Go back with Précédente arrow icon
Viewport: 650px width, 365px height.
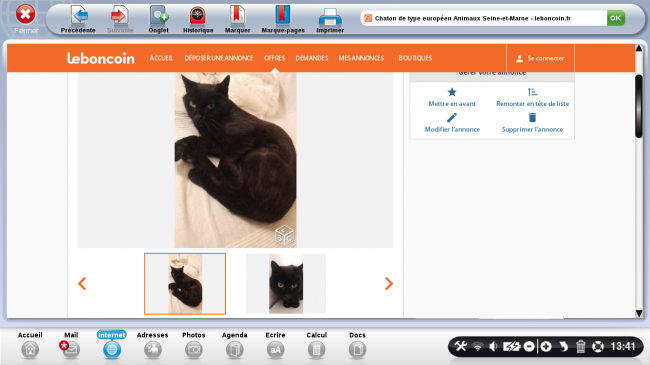click(x=78, y=16)
